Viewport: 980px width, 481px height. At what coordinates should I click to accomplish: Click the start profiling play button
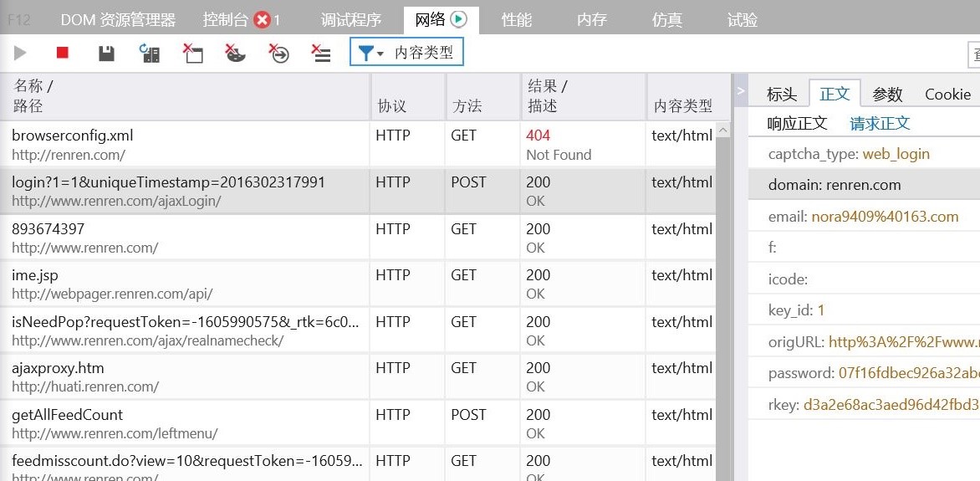pos(20,54)
